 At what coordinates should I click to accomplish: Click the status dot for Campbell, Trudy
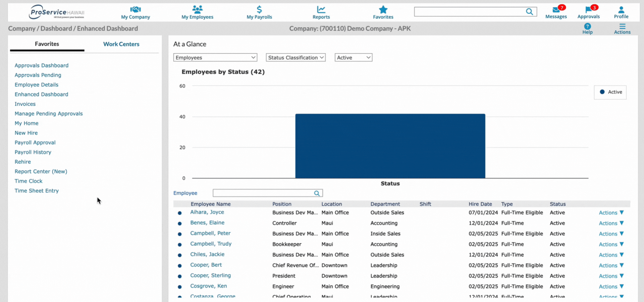click(180, 245)
